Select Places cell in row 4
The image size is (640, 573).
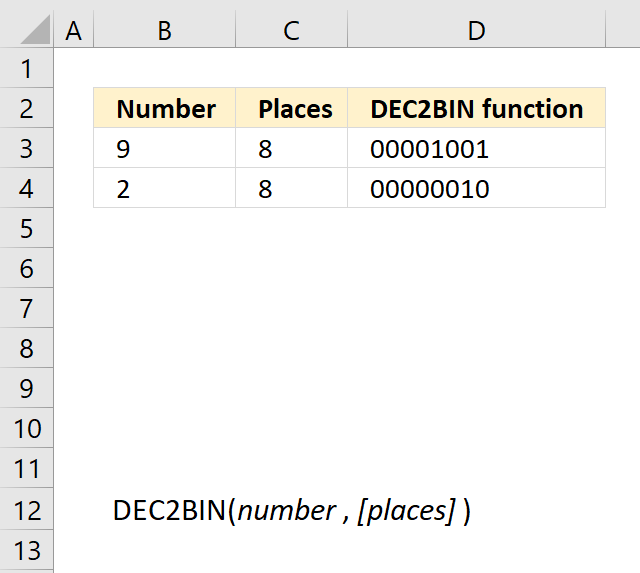291,188
